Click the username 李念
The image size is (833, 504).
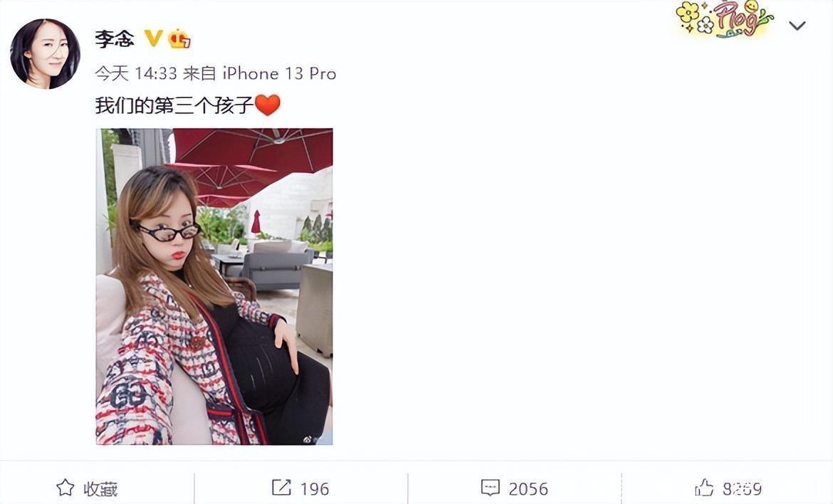click(114, 39)
